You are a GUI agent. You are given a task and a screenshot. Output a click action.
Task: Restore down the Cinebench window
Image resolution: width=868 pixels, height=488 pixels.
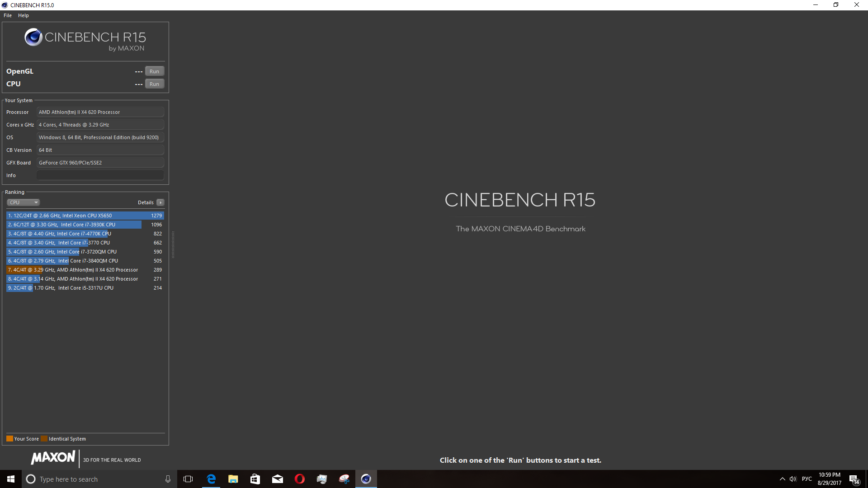[x=836, y=5]
